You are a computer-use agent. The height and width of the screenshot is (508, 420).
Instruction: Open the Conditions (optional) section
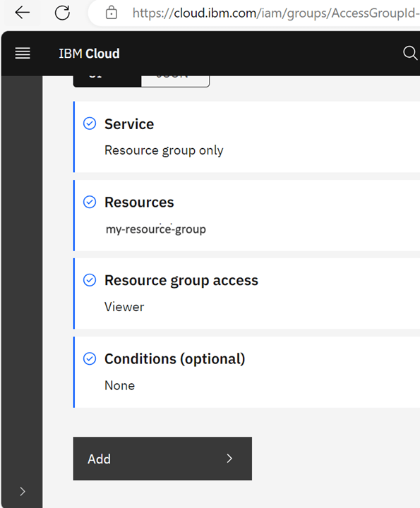pos(174,359)
